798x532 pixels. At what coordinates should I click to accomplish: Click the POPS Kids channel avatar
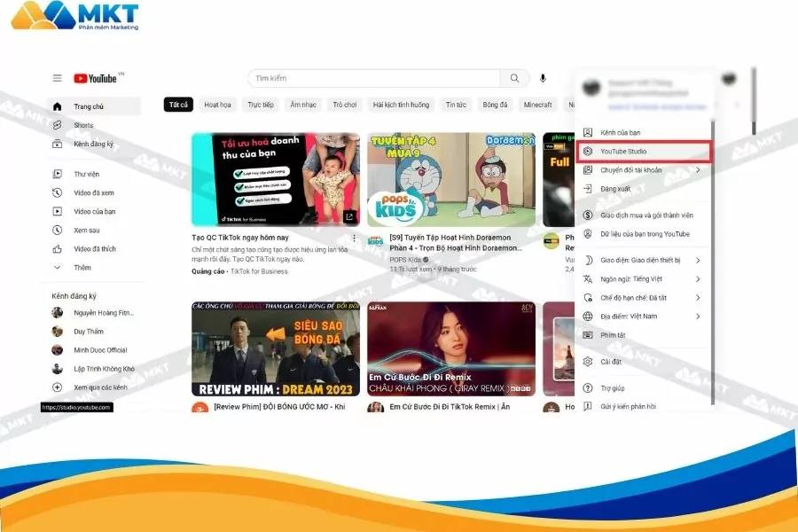pyautogui.click(x=376, y=241)
